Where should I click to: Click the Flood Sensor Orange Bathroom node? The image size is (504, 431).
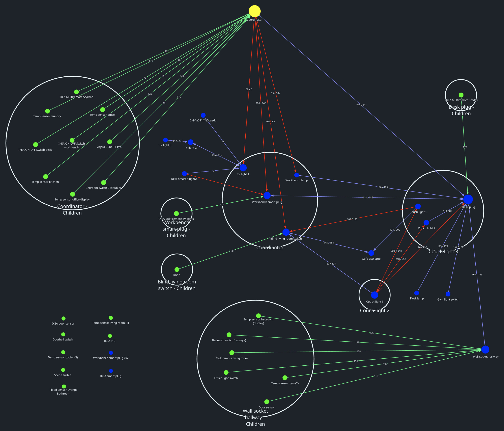coord(64,386)
